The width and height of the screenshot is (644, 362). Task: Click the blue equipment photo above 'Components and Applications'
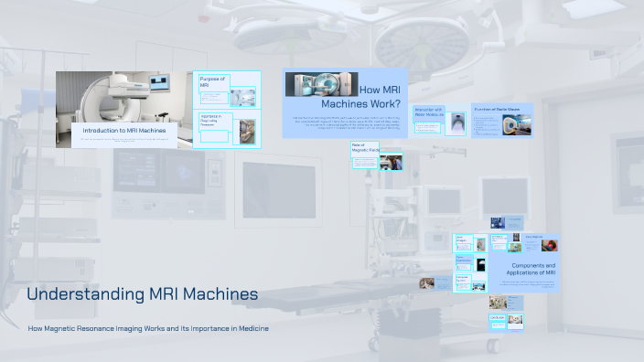[x=498, y=223]
